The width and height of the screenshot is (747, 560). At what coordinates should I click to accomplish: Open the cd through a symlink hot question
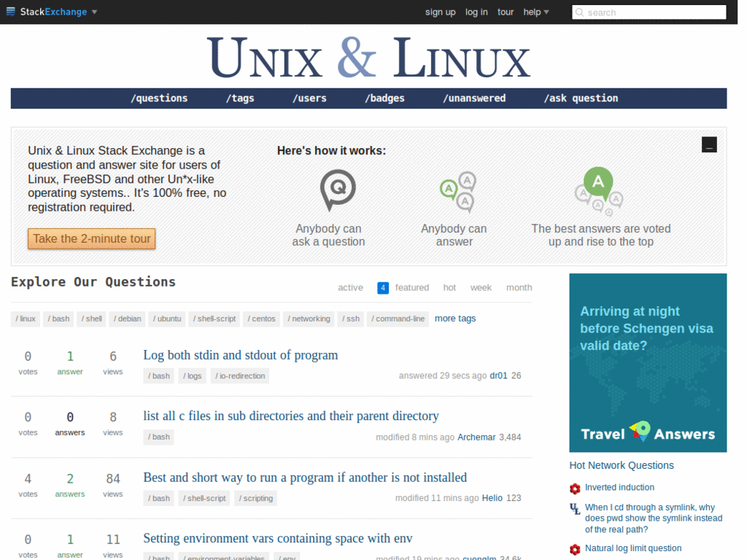tap(653, 518)
